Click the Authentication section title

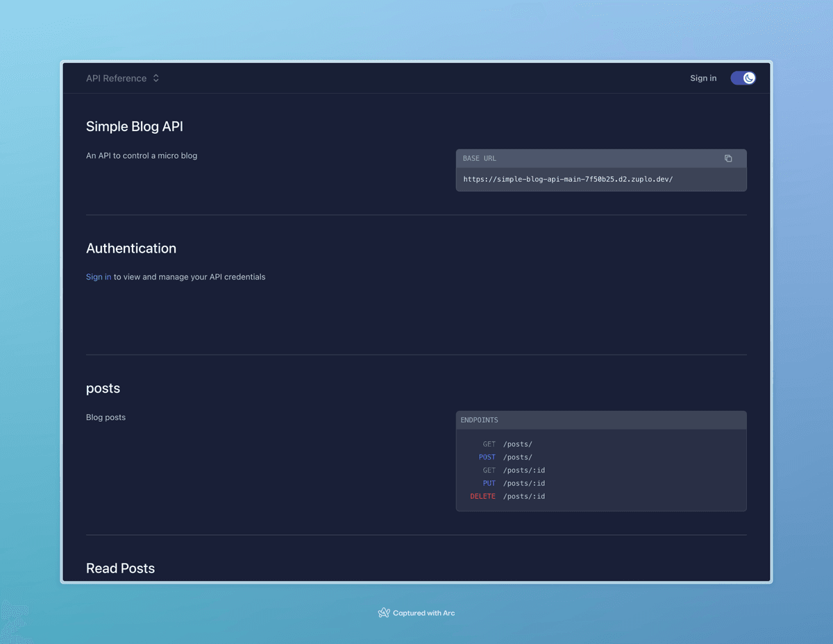(x=131, y=248)
